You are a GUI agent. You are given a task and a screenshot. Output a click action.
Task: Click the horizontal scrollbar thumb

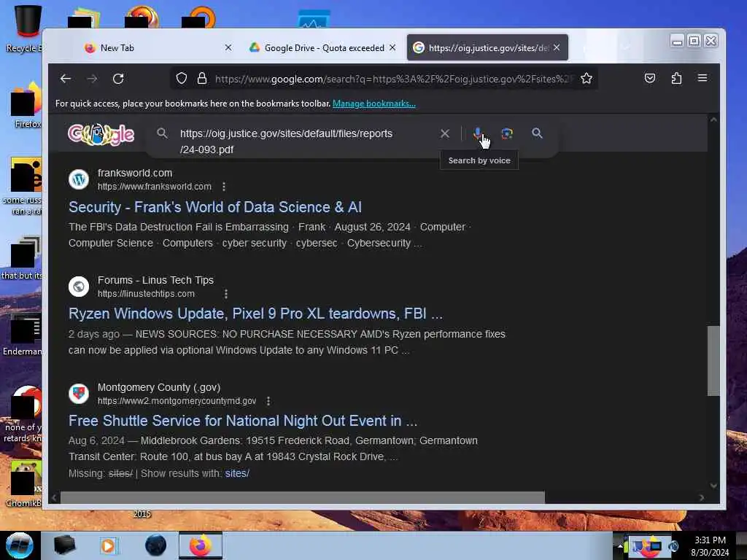(303, 497)
